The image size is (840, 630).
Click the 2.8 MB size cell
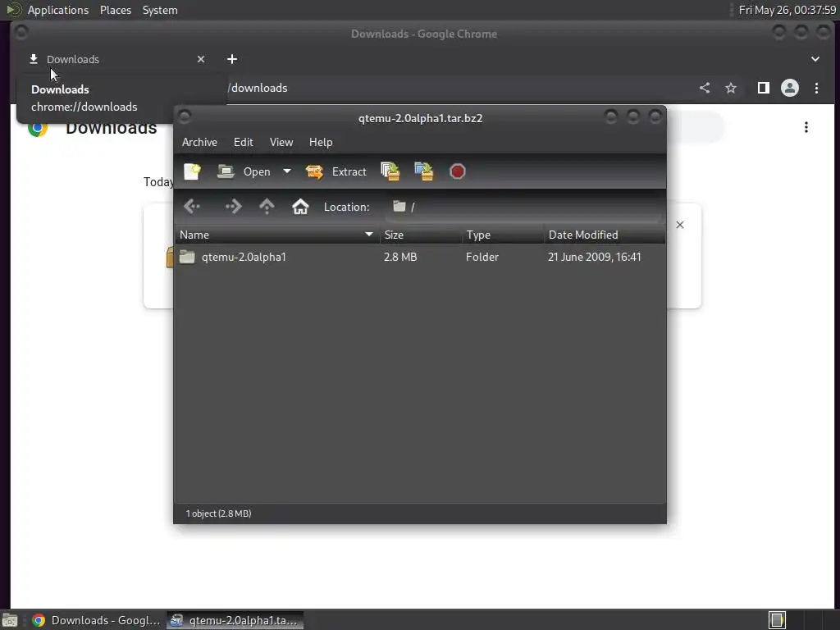[x=400, y=257]
